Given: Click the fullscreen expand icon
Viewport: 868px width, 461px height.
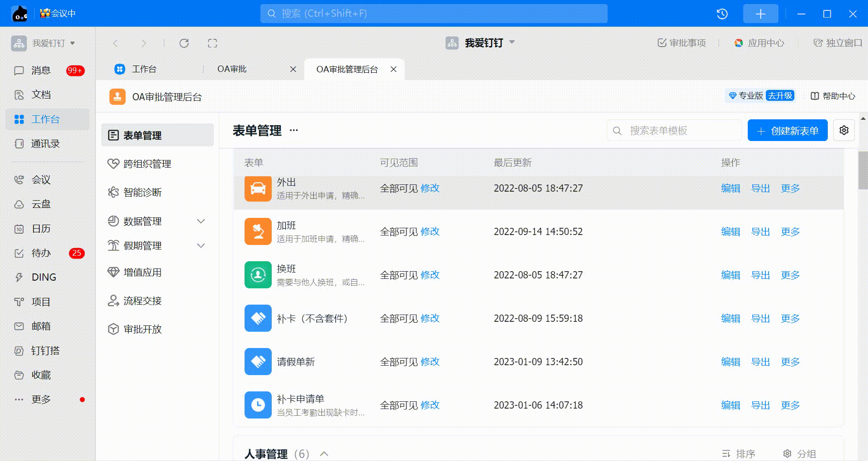Looking at the screenshot, I should pyautogui.click(x=212, y=43).
